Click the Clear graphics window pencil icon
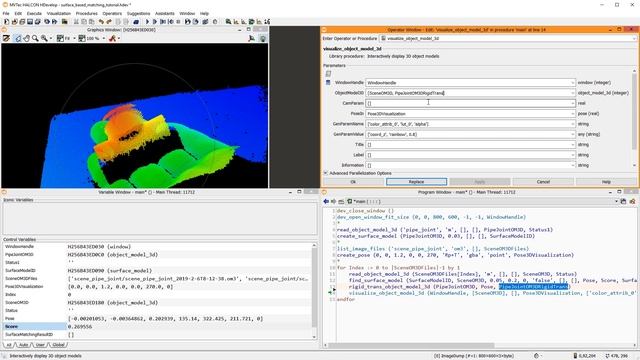This screenshot has height=360, width=640. point(6,38)
